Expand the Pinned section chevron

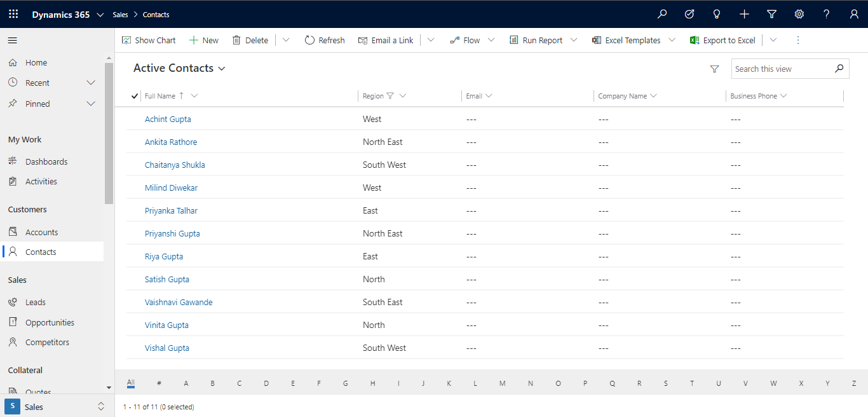pyautogui.click(x=91, y=104)
